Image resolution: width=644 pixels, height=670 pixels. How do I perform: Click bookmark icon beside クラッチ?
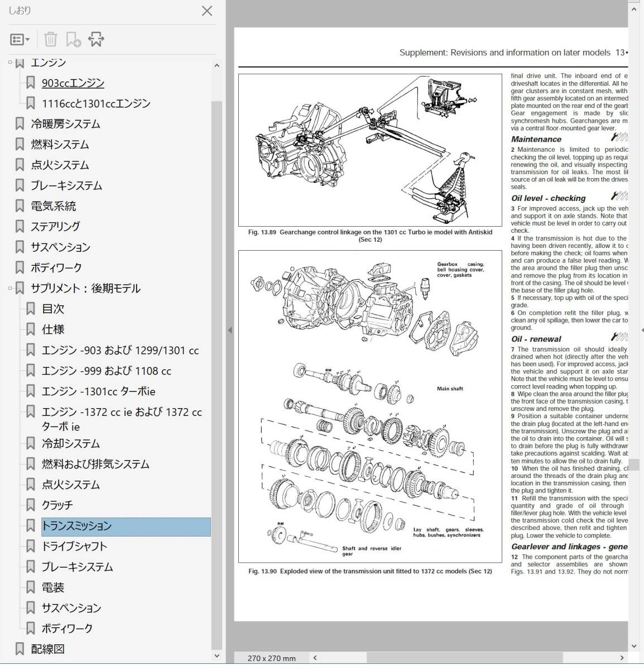click(x=31, y=505)
